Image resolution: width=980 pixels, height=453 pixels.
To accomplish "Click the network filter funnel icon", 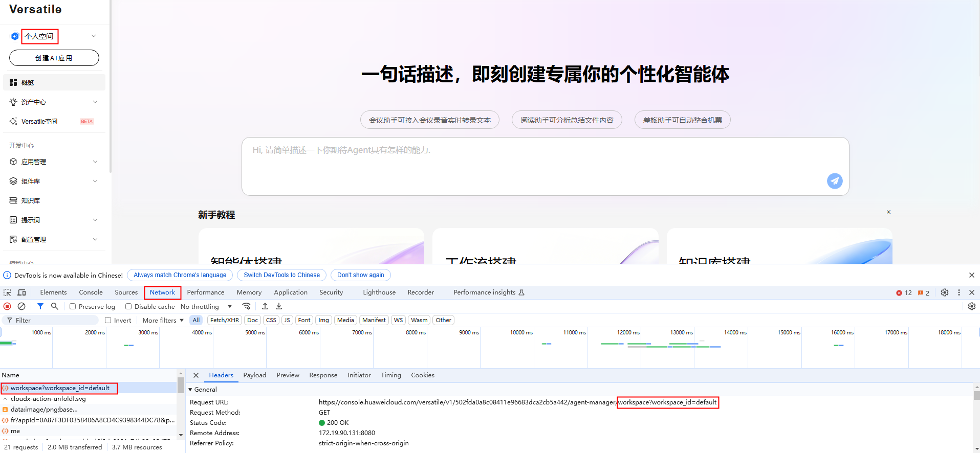I will (40, 306).
